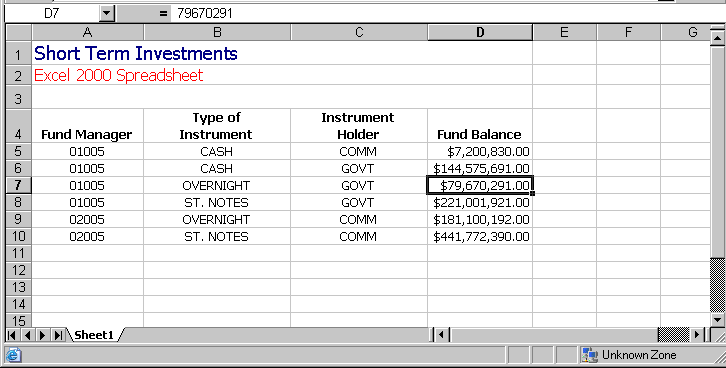Select row 7 header
Viewport: 726px width, 368px height.
point(18,185)
